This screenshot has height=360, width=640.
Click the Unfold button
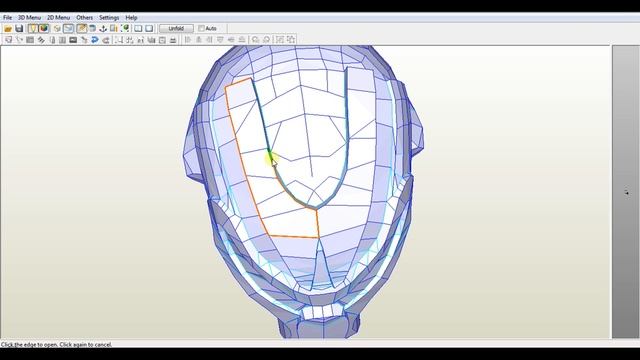(176, 29)
